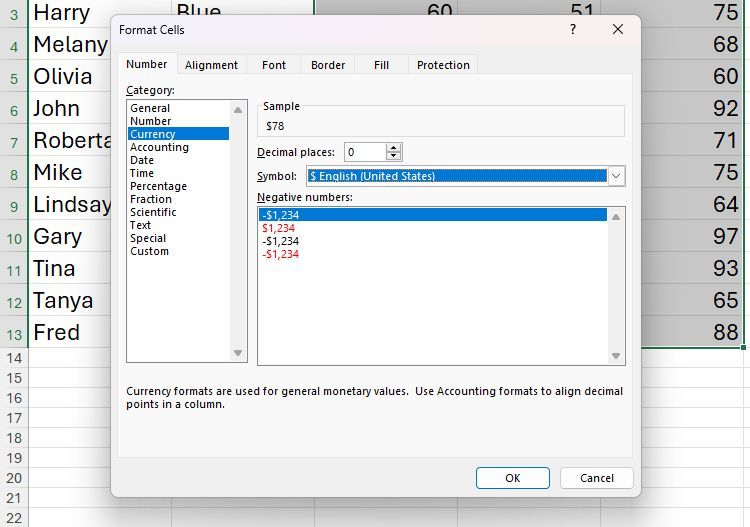The height and width of the screenshot is (527, 750).
Task: Choose the Percentage category
Action: [158, 186]
